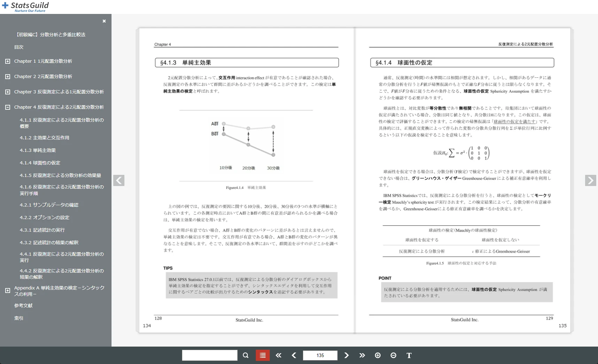Click the right page-turn arrow on the book
Screen dimensions: 598x364
[x=590, y=180]
